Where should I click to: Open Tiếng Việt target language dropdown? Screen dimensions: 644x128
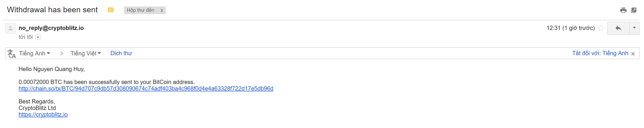pyautogui.click(x=86, y=53)
